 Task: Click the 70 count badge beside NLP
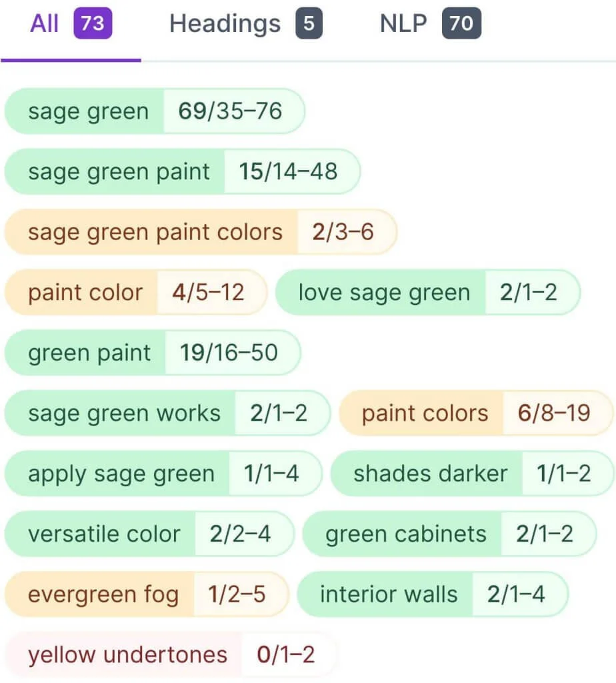click(x=461, y=25)
